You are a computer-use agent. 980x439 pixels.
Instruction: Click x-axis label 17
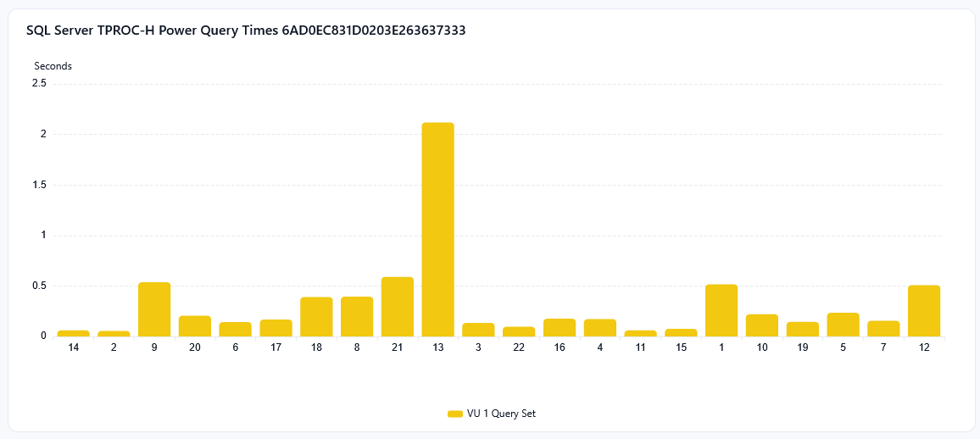[x=276, y=348]
